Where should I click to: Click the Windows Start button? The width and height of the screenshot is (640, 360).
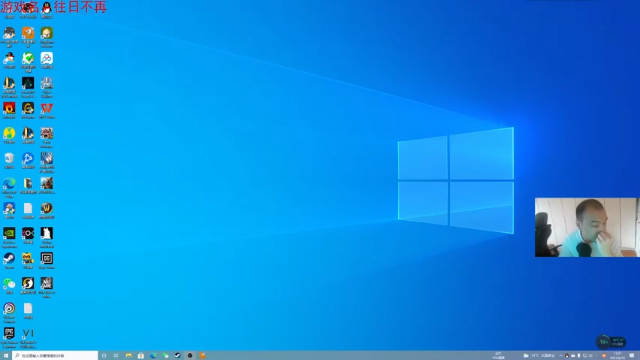pyautogui.click(x=6, y=356)
